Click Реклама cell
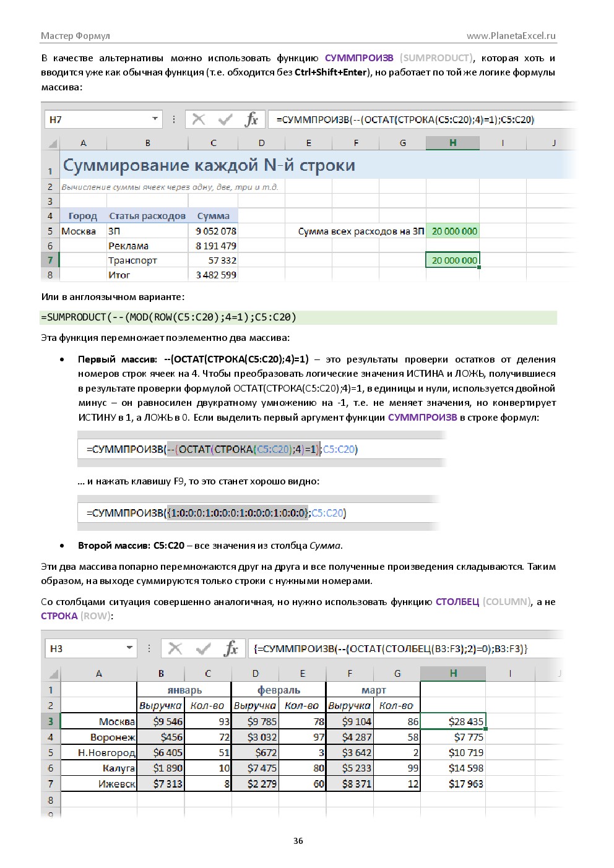 point(147,246)
